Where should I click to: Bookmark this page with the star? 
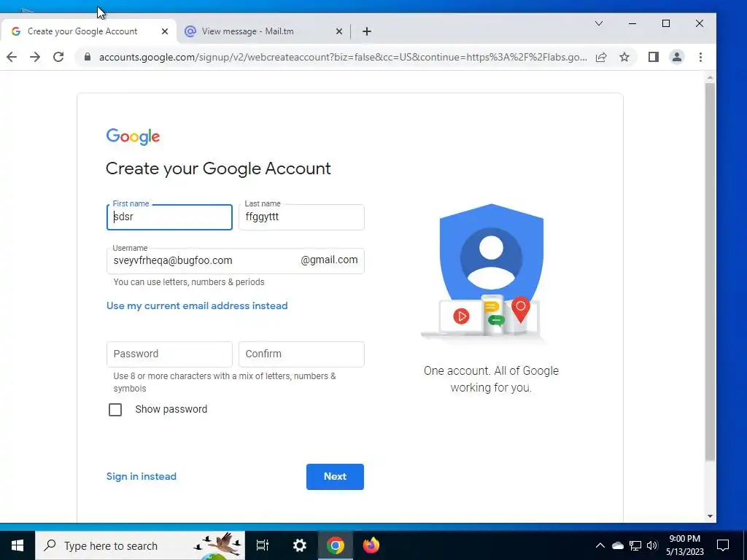pos(624,57)
